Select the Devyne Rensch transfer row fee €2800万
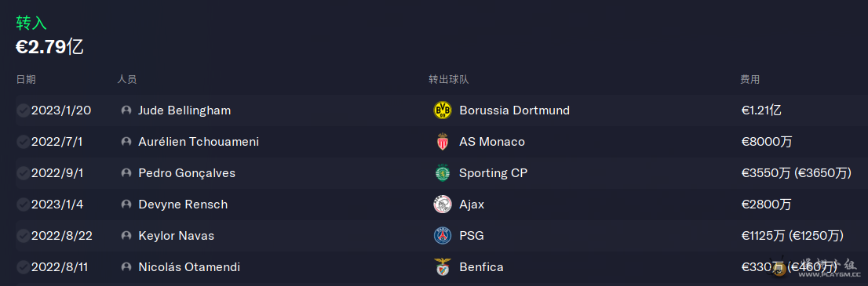 pos(767,205)
